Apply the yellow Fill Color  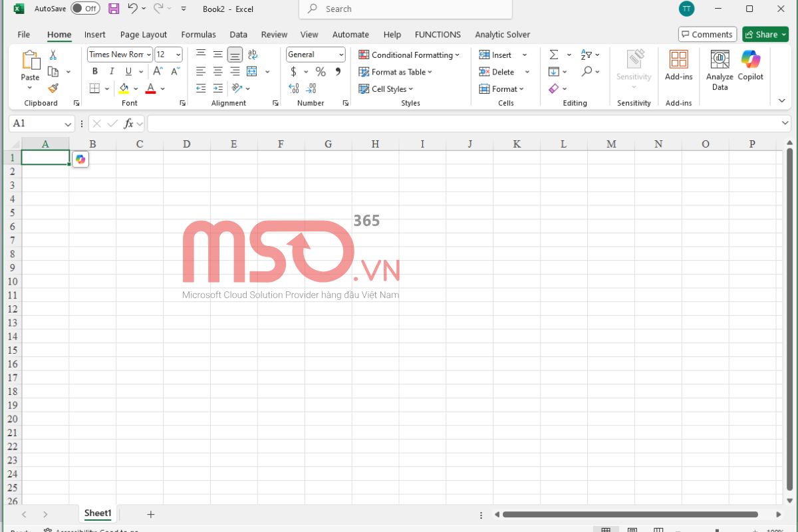pyautogui.click(x=124, y=88)
